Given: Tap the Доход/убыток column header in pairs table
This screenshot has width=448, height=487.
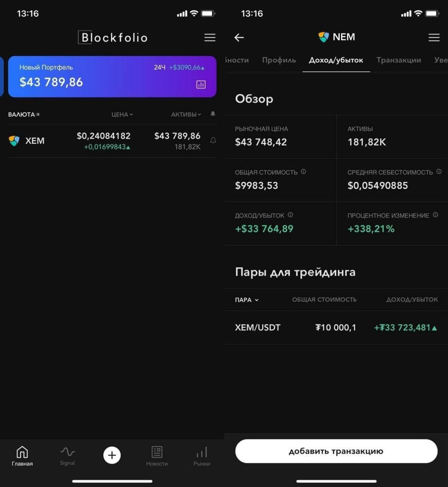Looking at the screenshot, I should (412, 299).
